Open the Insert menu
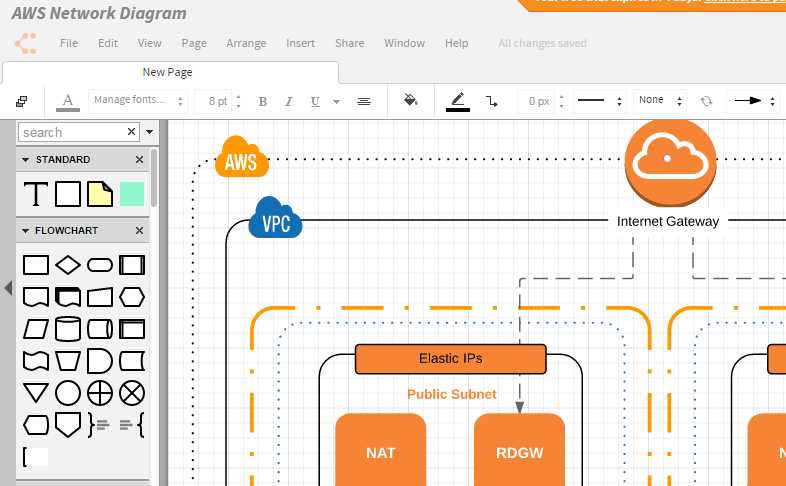Image resolution: width=786 pixels, height=486 pixels. [300, 43]
